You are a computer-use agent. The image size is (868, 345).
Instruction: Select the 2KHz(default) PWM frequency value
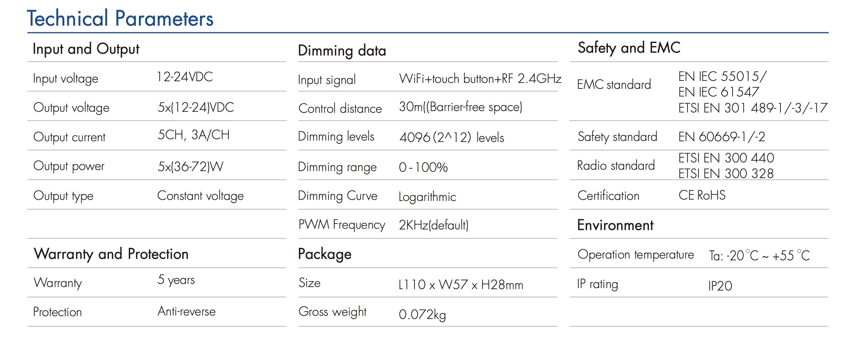[434, 225]
